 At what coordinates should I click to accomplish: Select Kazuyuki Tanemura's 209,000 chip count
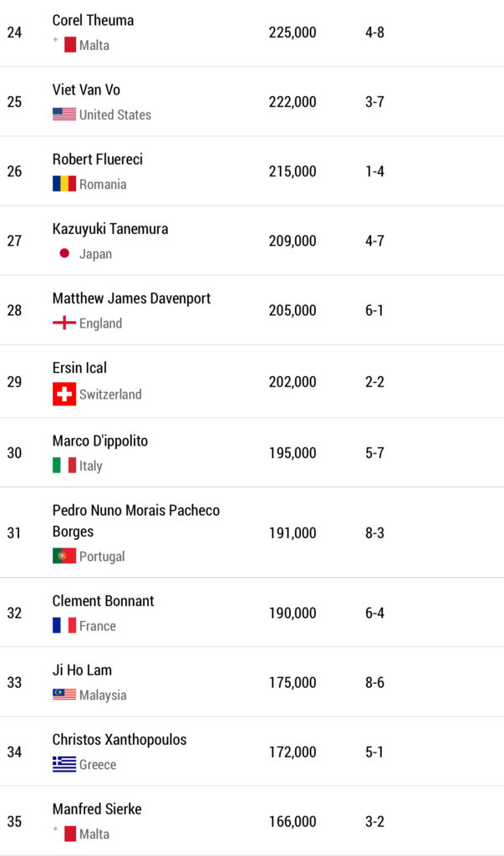pyautogui.click(x=293, y=241)
